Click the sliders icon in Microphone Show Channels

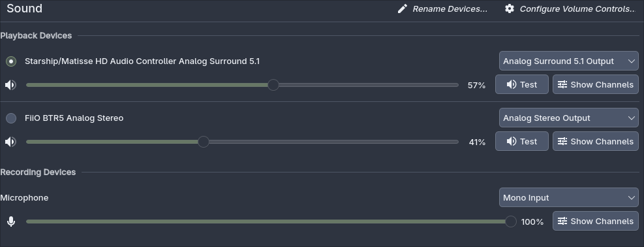(562, 221)
